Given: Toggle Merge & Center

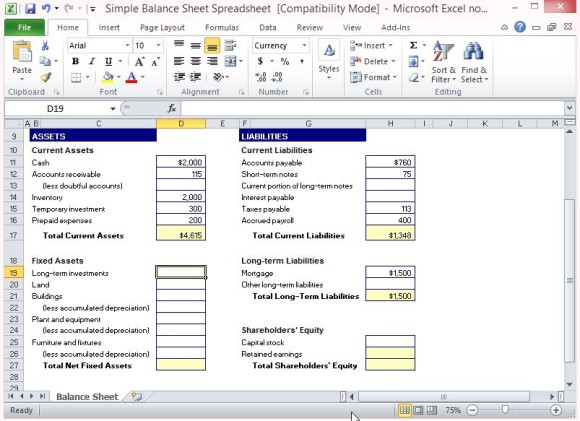Looking at the screenshot, I should click(x=230, y=61).
